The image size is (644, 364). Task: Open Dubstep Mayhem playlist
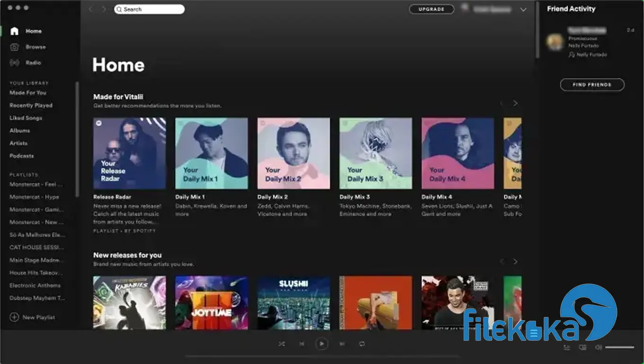tap(37, 298)
